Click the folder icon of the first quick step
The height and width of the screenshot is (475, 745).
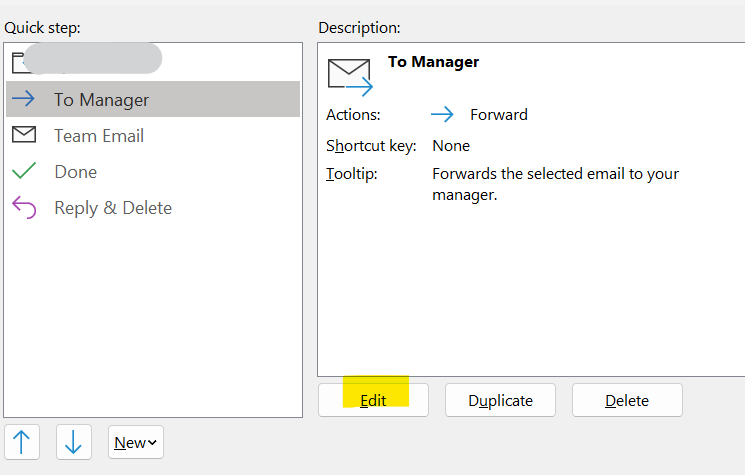pos(16,63)
